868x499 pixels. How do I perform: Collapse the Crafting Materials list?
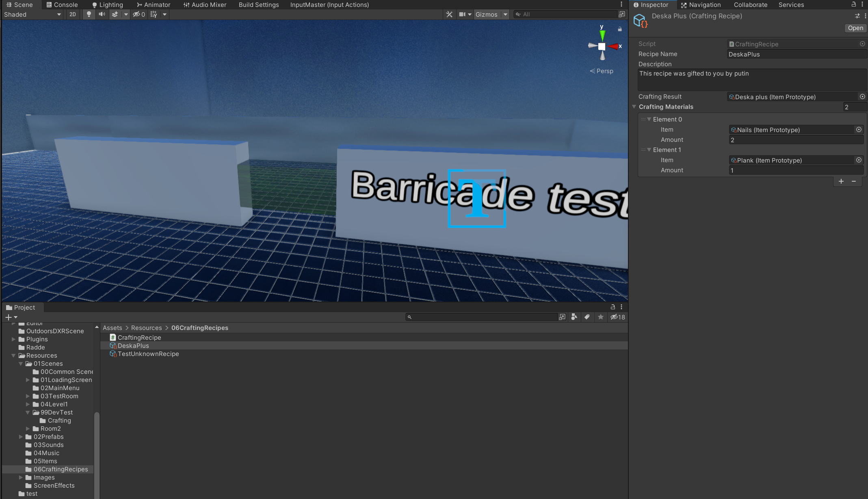coord(634,107)
